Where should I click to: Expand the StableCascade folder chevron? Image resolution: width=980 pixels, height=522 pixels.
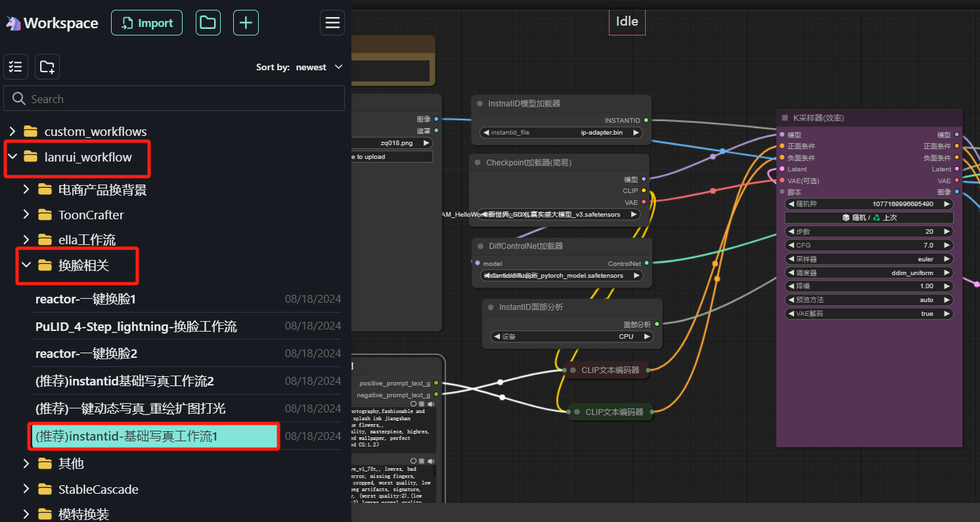click(26, 489)
